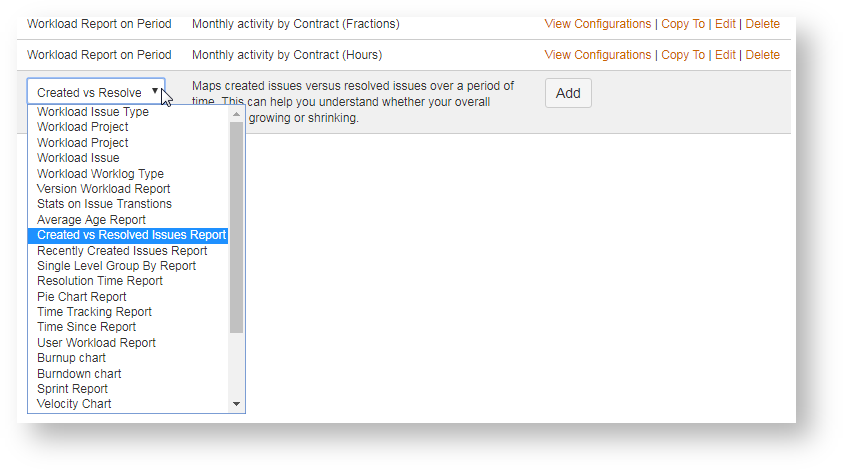Select Burndown chart option
Image resolution: width=844 pixels, height=471 pixels.
tap(79, 374)
